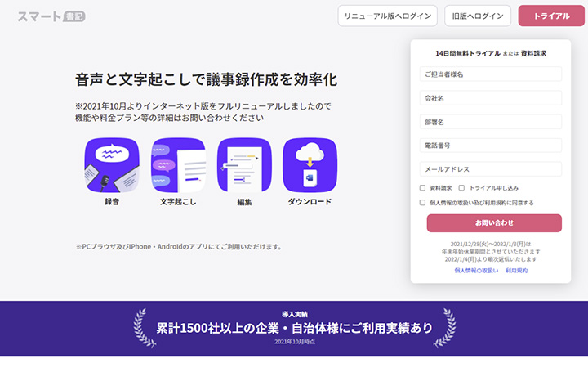The height and width of the screenshot is (368, 588).
Task: Submit the お問い合わせ form button
Action: click(494, 223)
